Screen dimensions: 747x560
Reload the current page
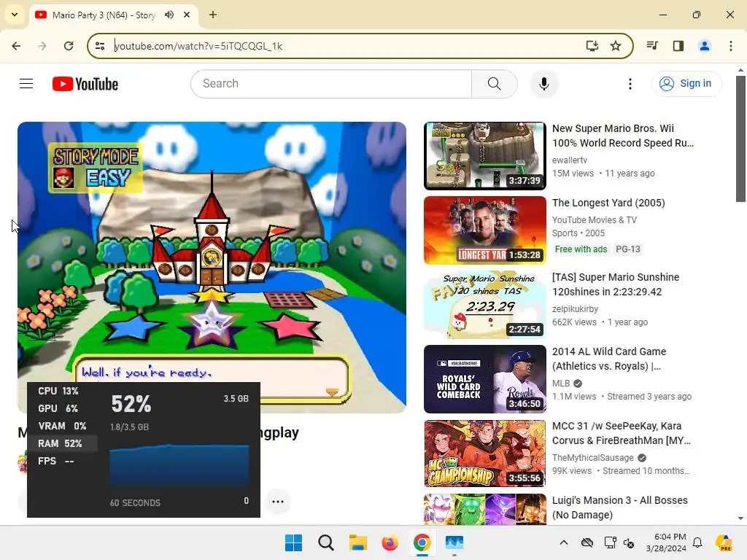(x=69, y=46)
